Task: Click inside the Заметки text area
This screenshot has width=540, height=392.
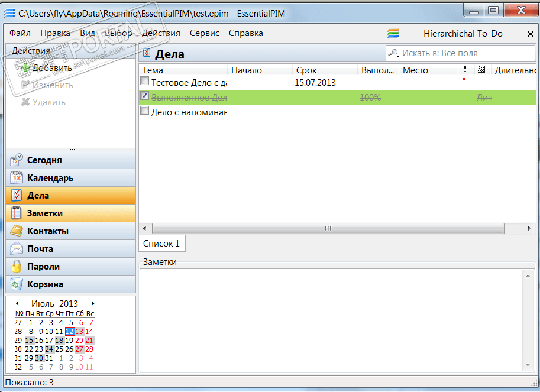Action: point(331,320)
